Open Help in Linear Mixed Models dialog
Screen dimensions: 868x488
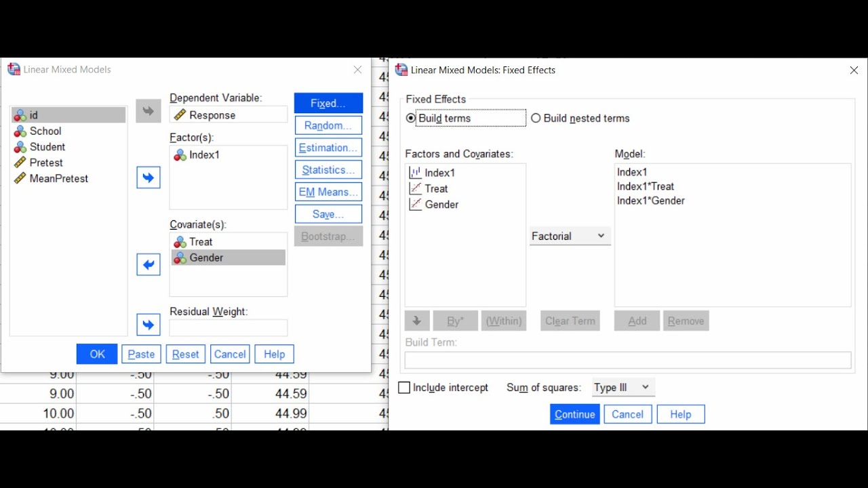274,354
